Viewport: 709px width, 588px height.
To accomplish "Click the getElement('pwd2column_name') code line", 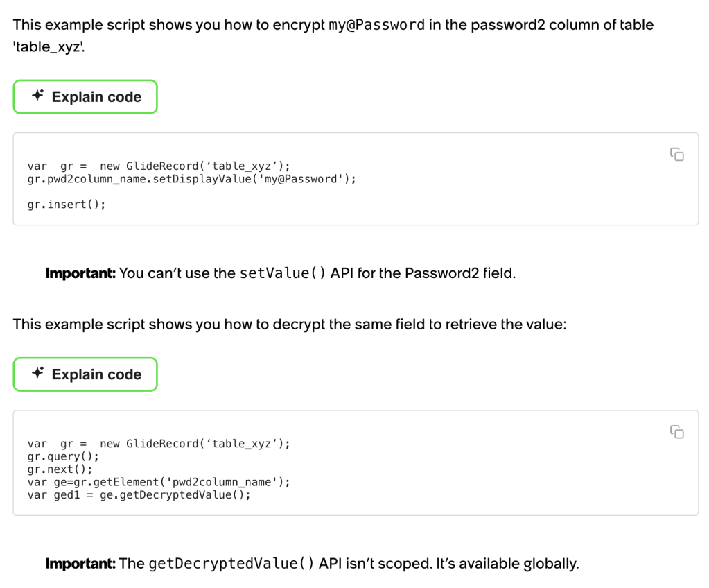I will (159, 482).
